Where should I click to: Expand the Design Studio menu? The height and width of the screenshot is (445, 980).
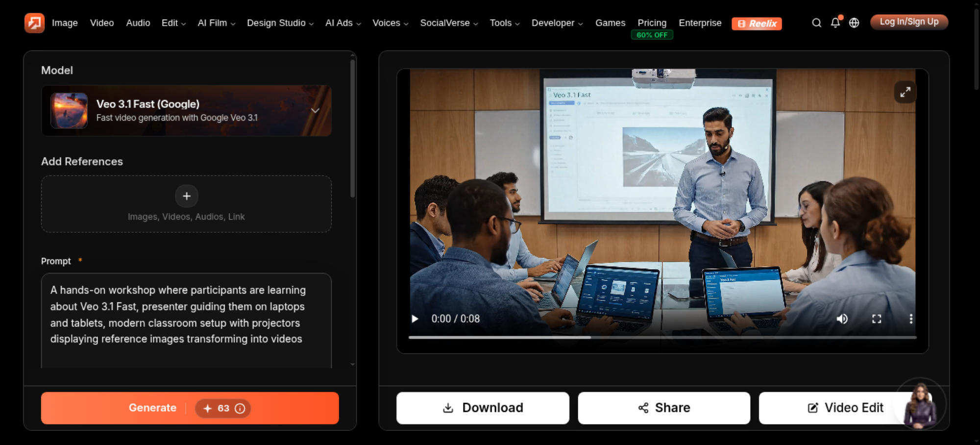280,23
